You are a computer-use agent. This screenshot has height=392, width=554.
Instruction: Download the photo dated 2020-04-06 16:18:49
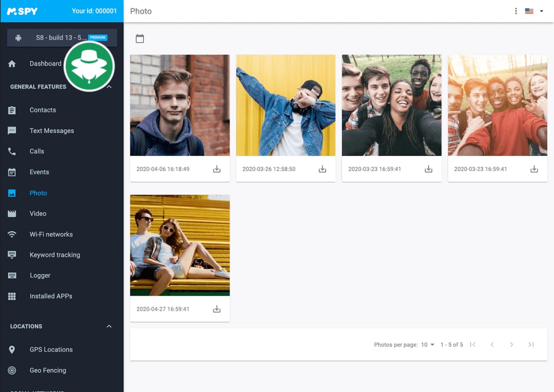[217, 169]
